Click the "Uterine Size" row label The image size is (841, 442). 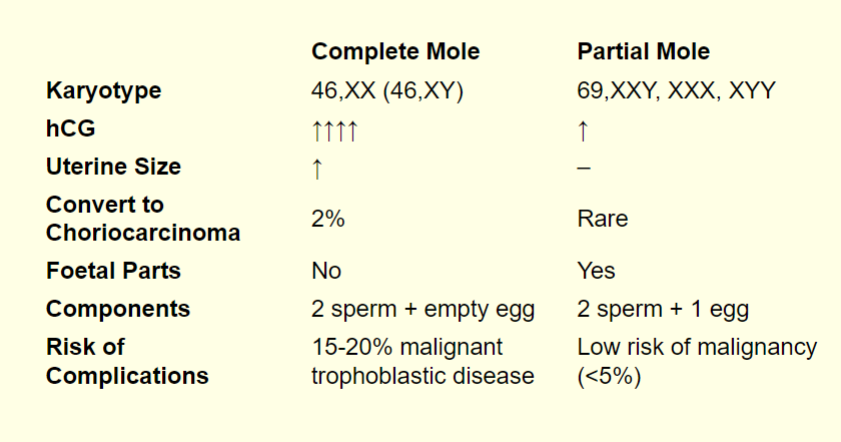click(x=113, y=167)
